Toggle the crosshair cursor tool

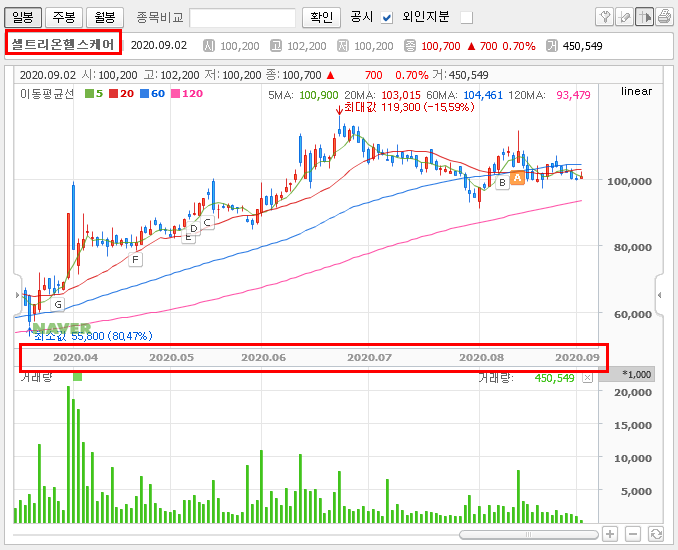tap(644, 17)
